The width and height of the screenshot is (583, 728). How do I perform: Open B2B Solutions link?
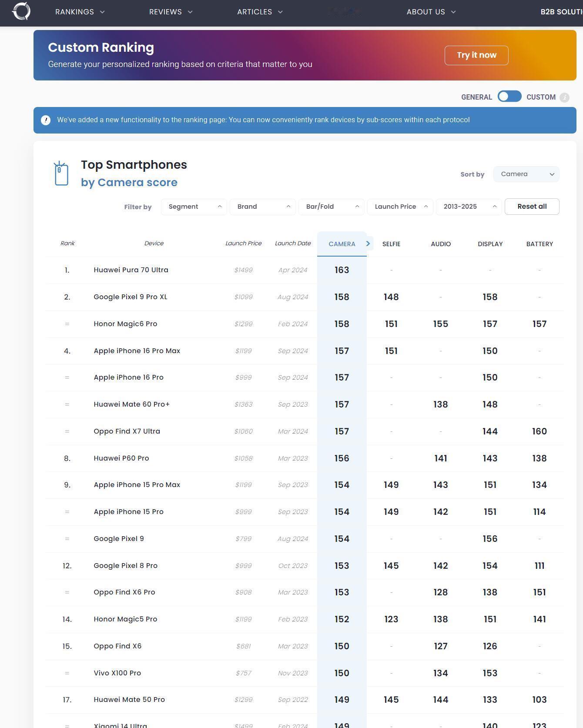(x=561, y=12)
